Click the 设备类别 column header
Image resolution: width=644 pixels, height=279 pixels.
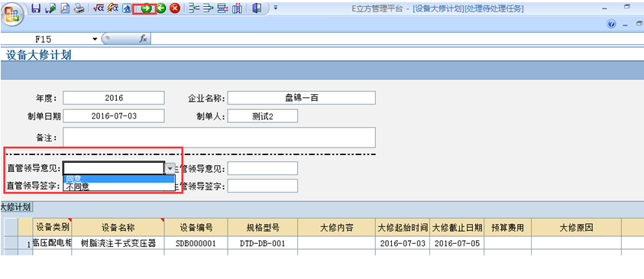pos(52,228)
